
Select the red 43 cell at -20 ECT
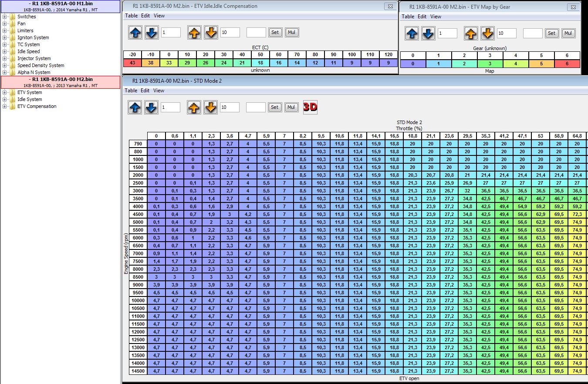(132, 63)
